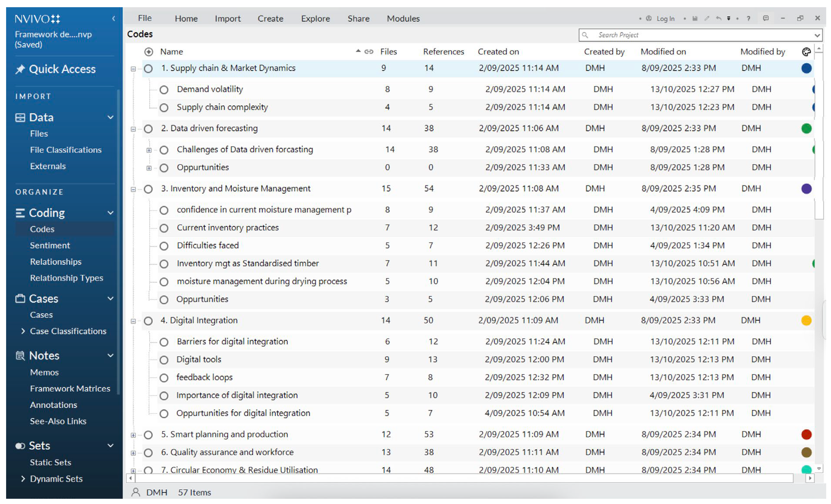Select radio circle for Demand volatility
The width and height of the screenshot is (831, 504).
pos(164,90)
